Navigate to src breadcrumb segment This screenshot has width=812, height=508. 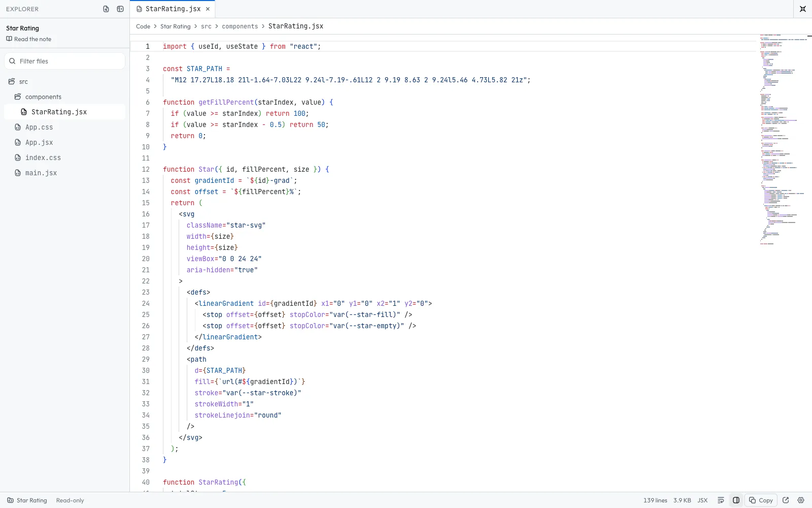[x=206, y=26]
